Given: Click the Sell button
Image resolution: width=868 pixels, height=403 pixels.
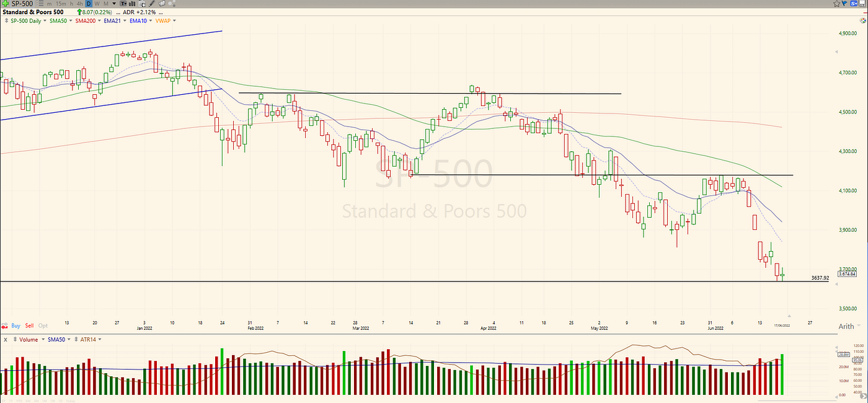Looking at the screenshot, I should point(29,325).
